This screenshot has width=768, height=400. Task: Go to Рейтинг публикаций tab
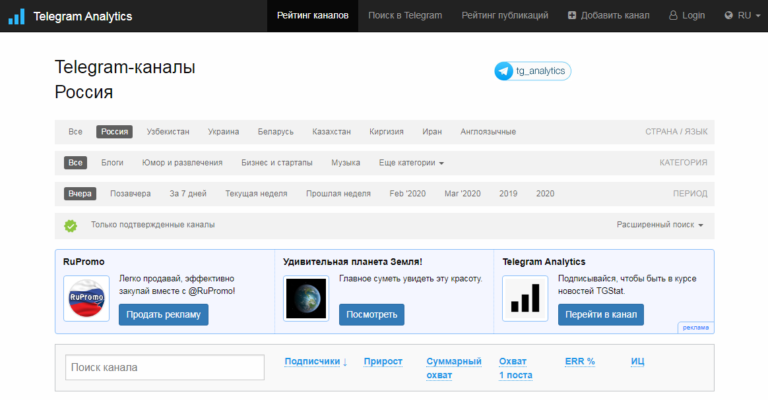(504, 16)
